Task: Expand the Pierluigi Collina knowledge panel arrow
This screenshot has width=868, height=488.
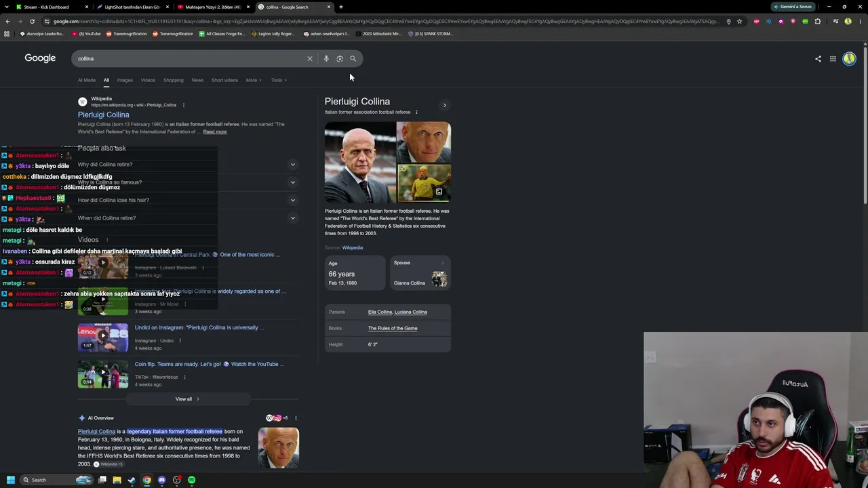Action: pos(445,105)
